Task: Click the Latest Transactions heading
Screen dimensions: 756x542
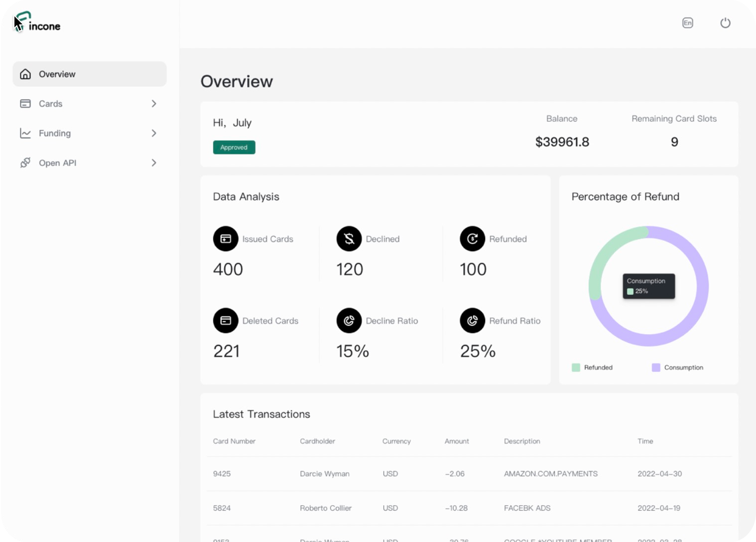Action: pyautogui.click(x=261, y=414)
